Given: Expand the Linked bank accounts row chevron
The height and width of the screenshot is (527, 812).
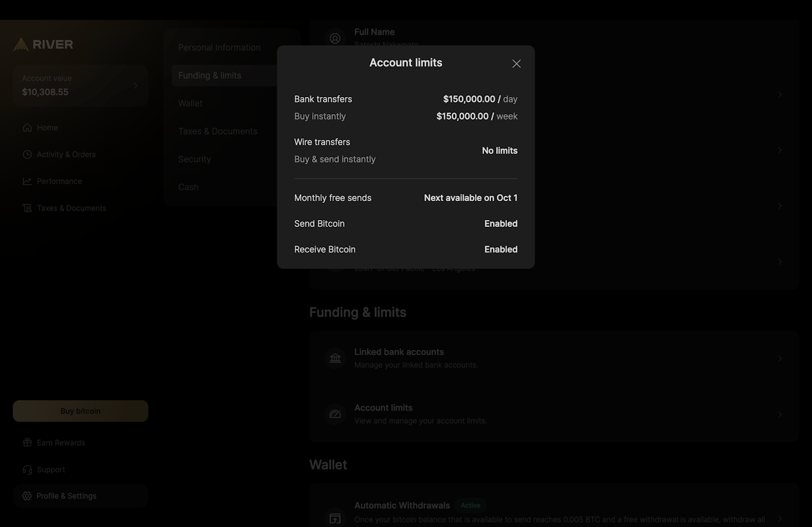Looking at the screenshot, I should (780, 358).
